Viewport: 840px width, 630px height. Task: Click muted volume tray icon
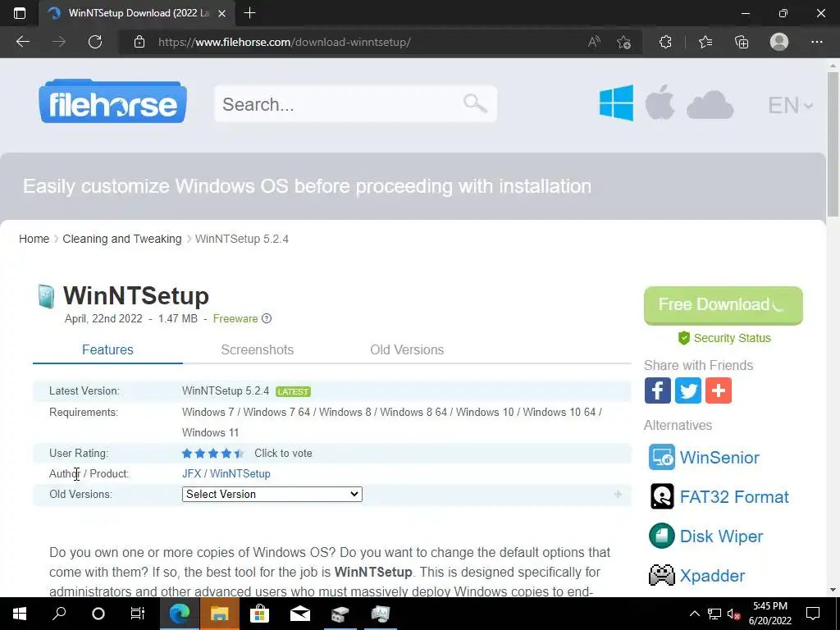click(733, 614)
